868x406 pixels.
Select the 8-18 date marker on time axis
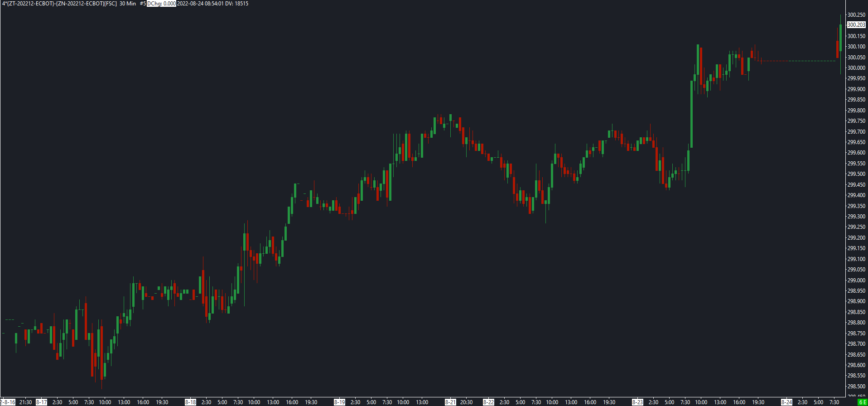tap(191, 402)
